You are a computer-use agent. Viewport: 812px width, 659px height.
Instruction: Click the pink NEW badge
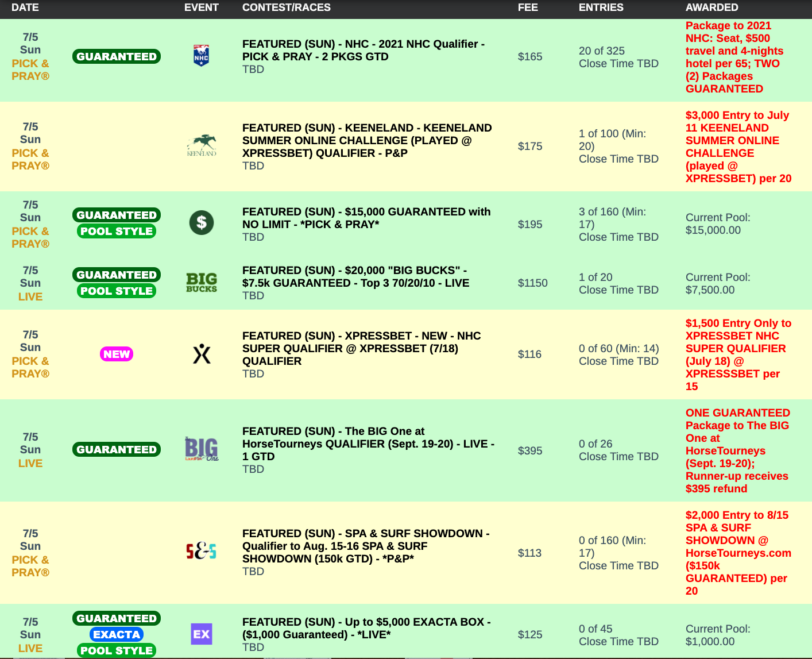pos(117,354)
